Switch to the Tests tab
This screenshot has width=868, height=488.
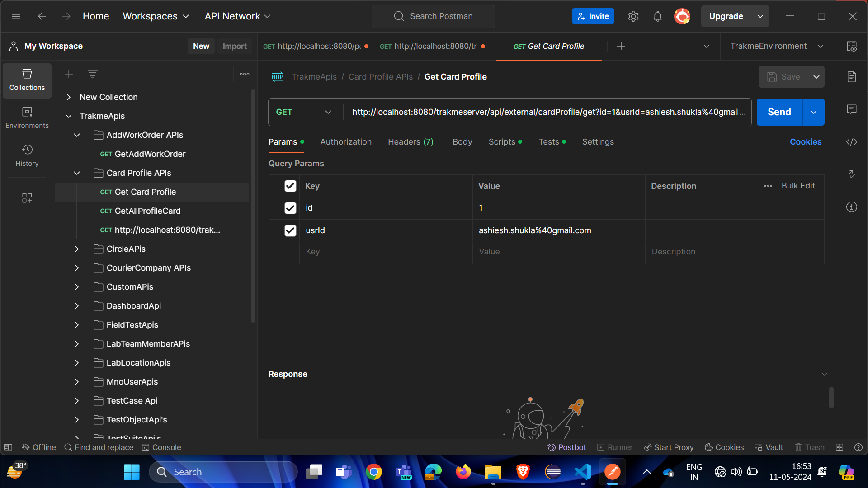click(x=552, y=142)
